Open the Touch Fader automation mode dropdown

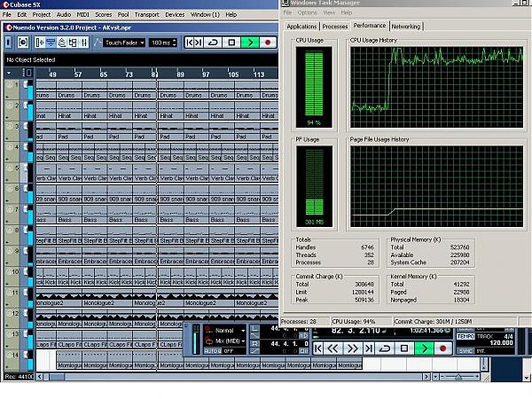pyautogui.click(x=124, y=43)
